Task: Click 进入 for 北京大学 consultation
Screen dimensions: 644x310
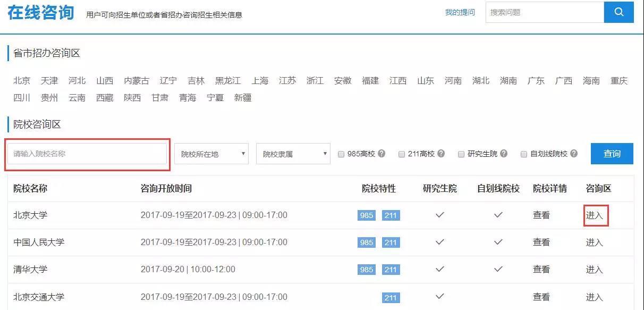Action: pos(595,215)
